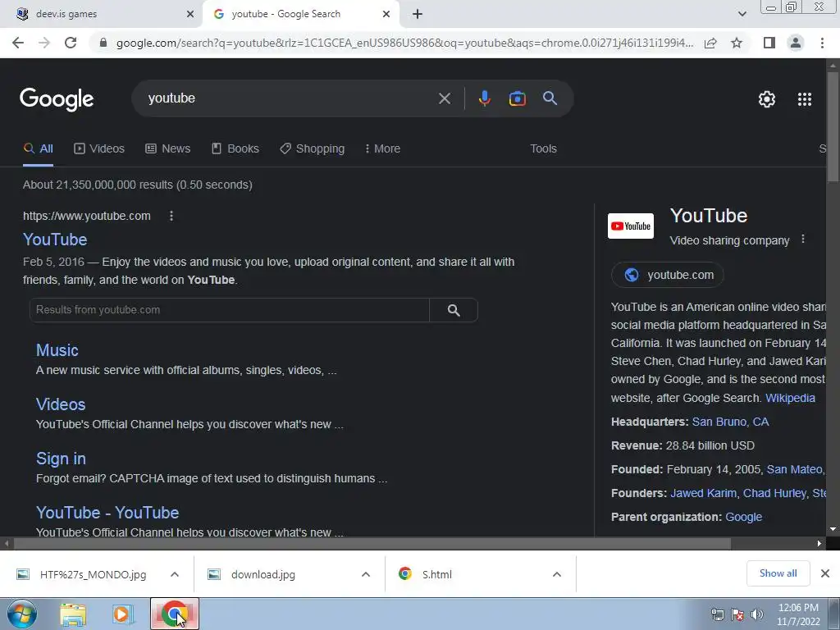Close the youtube Google Search tab
Screen dimensions: 840x630
[386, 14]
